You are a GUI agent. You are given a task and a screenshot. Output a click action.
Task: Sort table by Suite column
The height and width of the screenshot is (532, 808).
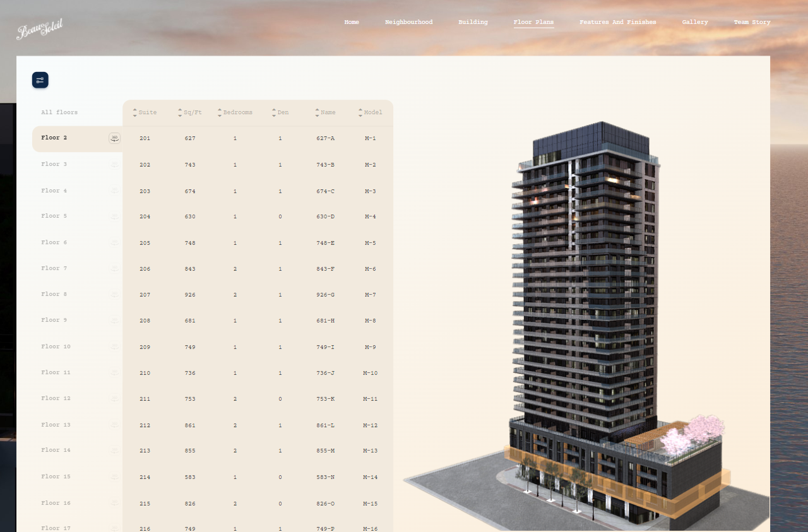(x=145, y=112)
